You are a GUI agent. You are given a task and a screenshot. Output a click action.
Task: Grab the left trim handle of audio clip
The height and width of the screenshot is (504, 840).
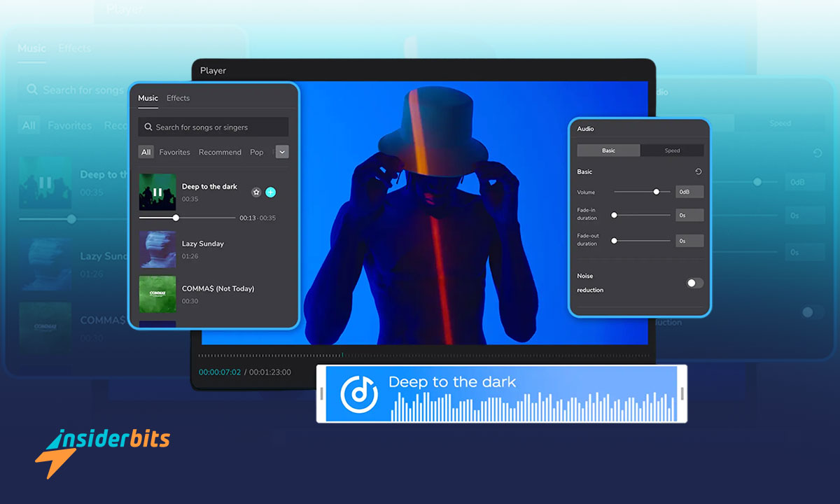tap(322, 393)
